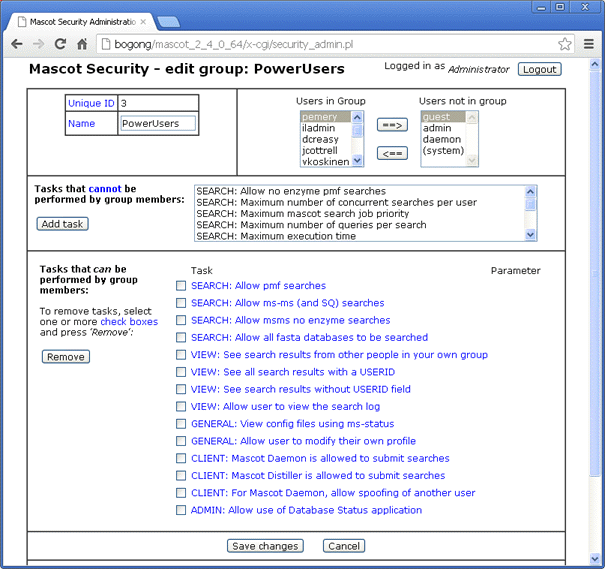Check 'See search results without USERID field' checkbox
Screen dimensions: 605x569
(181, 389)
